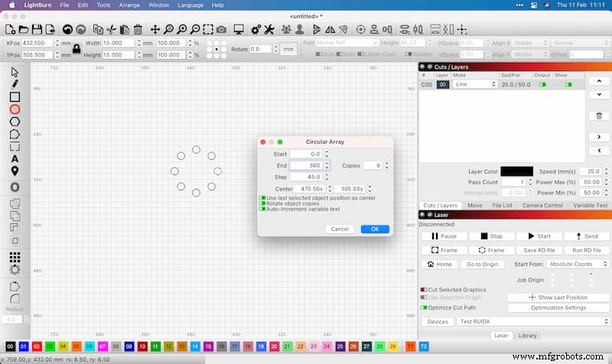Toggle Bold font switch
This screenshot has height=364, width=612.
click(319, 54)
